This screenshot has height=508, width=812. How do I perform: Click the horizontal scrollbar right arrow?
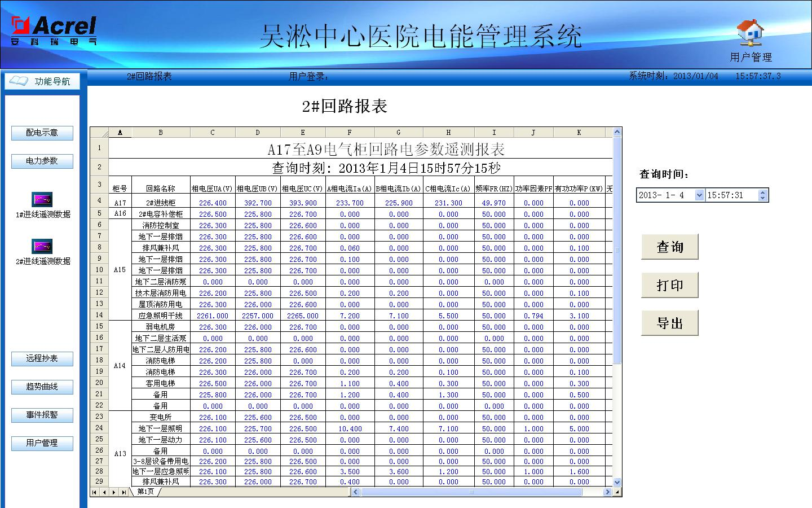[x=607, y=492]
